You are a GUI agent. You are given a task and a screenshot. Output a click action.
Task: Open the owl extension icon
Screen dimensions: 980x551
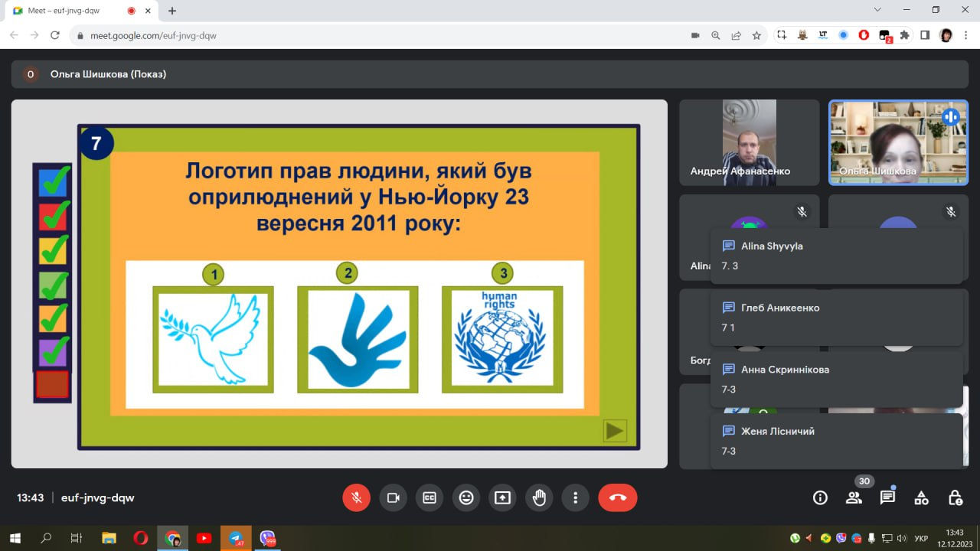pyautogui.click(x=802, y=35)
